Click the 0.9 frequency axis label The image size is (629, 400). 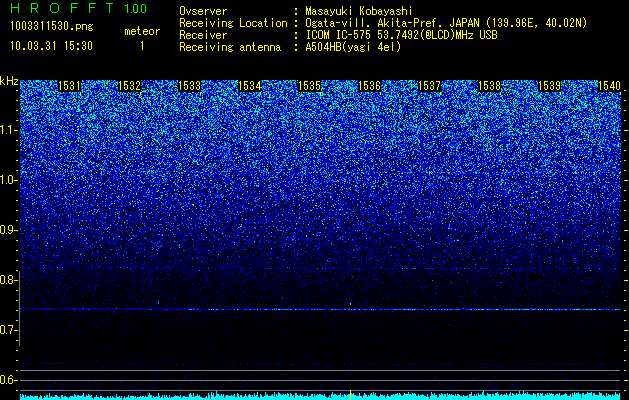(8, 230)
